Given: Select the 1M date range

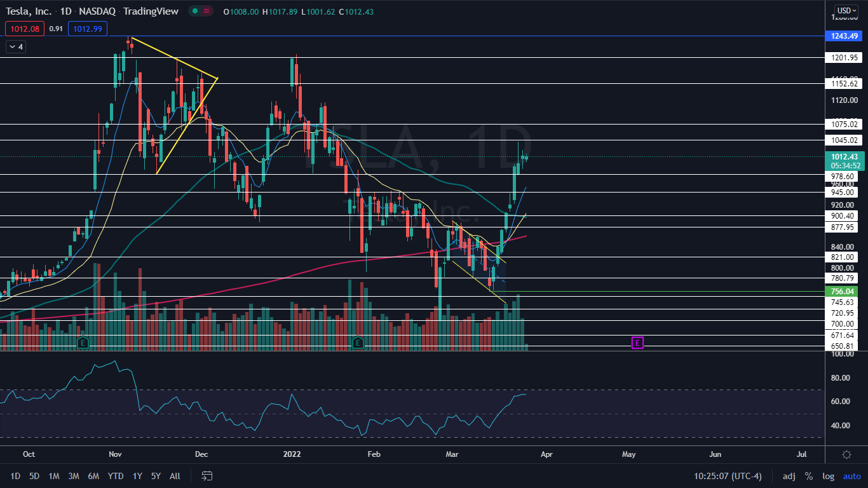Looking at the screenshot, I should [54, 476].
